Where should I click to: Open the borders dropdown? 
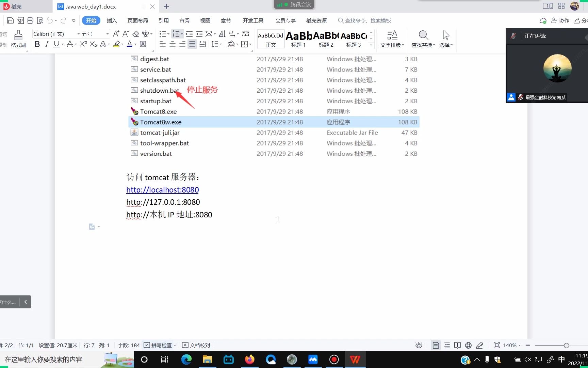250,44
